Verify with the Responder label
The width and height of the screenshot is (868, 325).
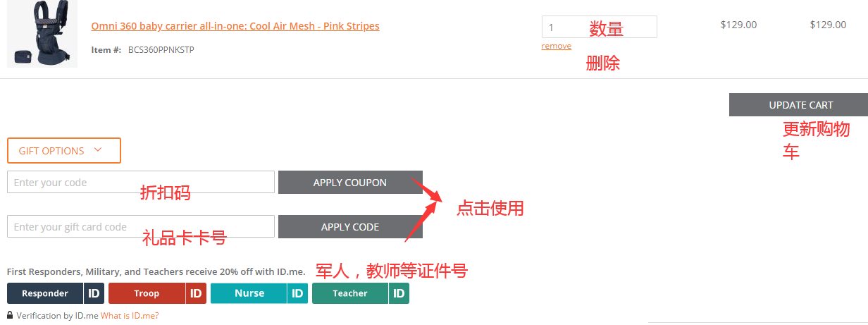(45, 293)
